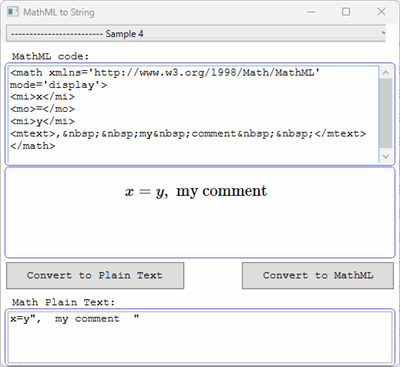Open the Sample 4 dropdown list
The width and height of the screenshot is (400, 367).
pos(196,33)
